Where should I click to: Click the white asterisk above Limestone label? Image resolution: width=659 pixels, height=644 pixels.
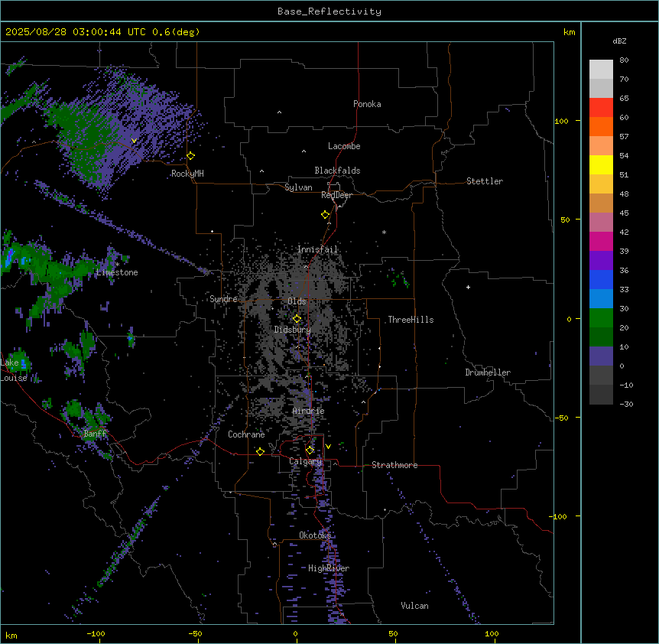117,264
